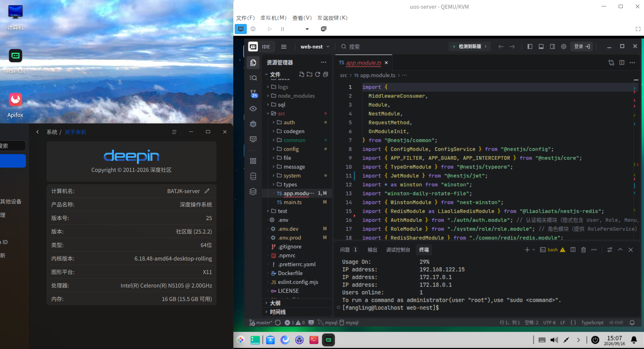Image resolution: width=644 pixels, height=349 pixels.
Task: Edit computer name BATJK-server pencil icon
Action: pyautogui.click(x=207, y=191)
